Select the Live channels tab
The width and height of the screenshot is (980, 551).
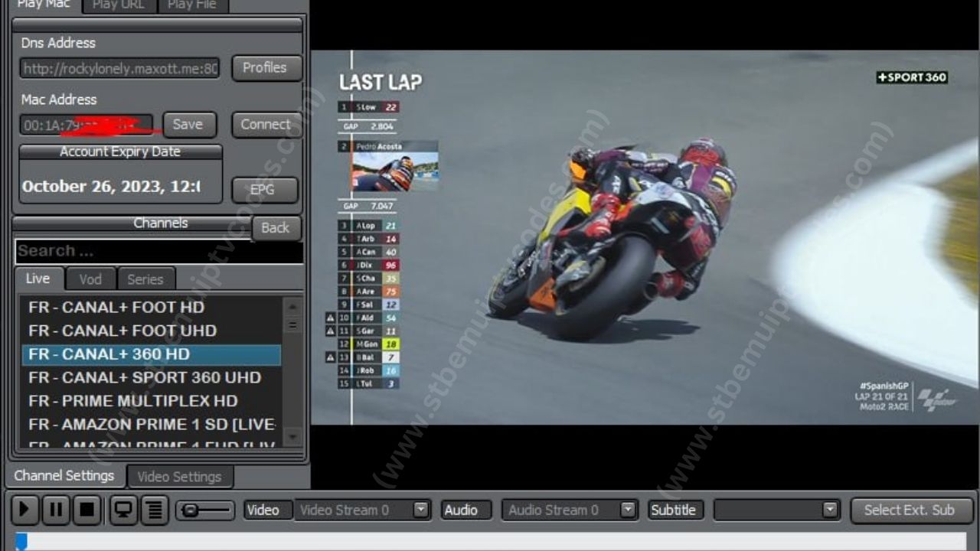[x=38, y=279]
